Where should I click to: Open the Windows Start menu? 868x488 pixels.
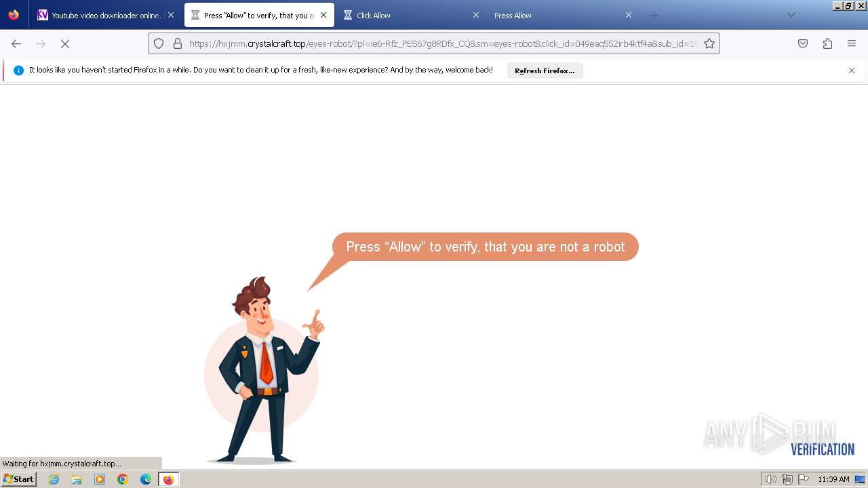19,479
